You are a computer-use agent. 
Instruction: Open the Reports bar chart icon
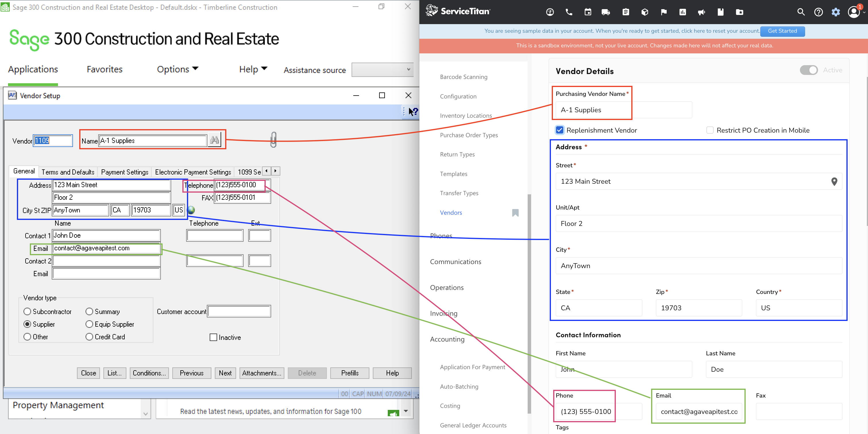tap(683, 12)
